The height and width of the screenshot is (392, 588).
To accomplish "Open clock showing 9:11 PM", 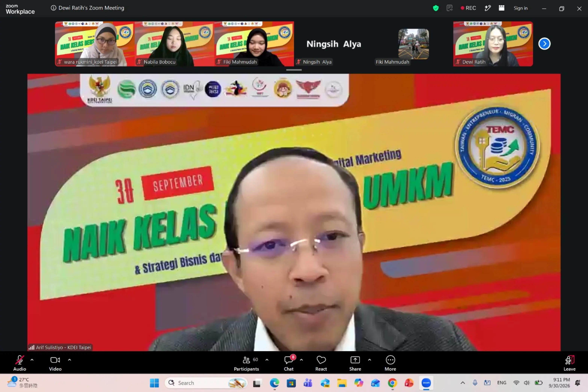I will (x=559, y=383).
